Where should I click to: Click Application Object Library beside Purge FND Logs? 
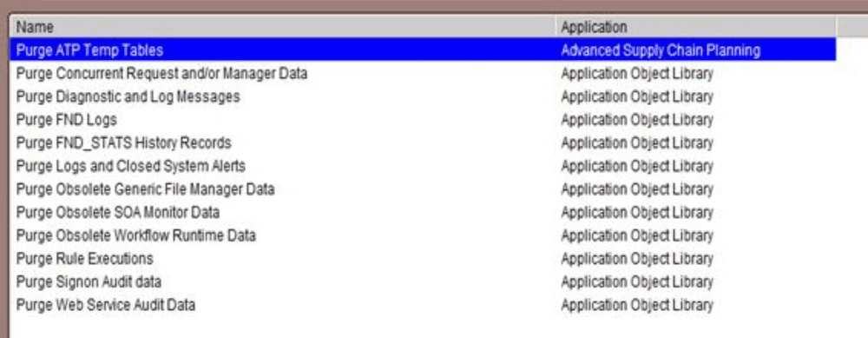[x=637, y=120]
